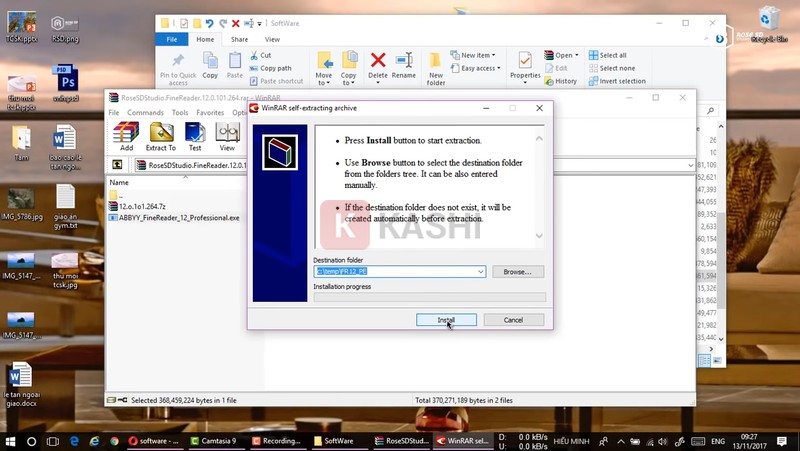Open the File tab in Explorer ribbon

[x=172, y=39]
